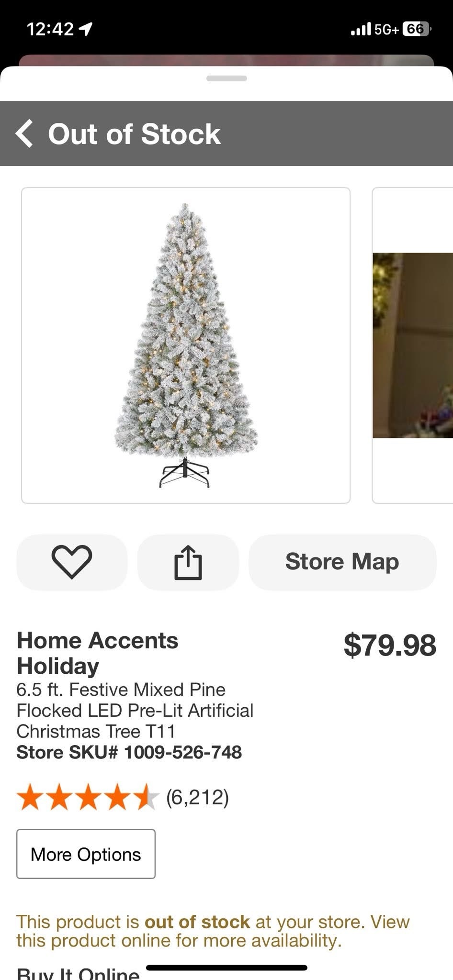View the second product photo on the right
Screen dimensions: 453x980
coord(413,345)
